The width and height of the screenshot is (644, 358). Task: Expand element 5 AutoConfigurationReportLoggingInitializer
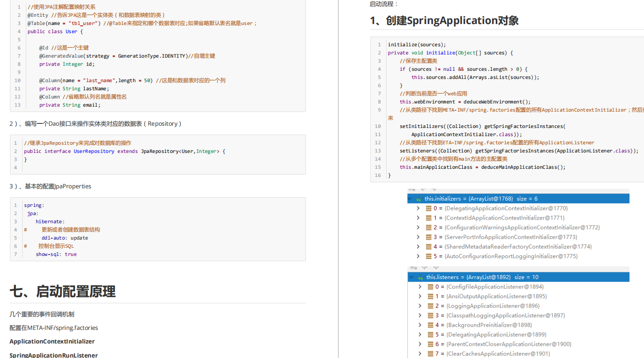point(418,256)
